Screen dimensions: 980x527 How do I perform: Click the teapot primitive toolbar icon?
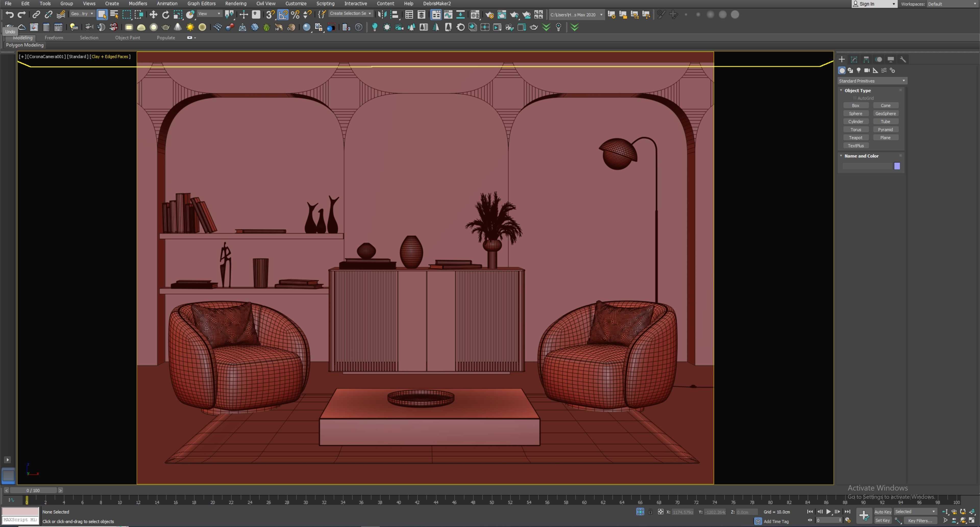coord(165,27)
